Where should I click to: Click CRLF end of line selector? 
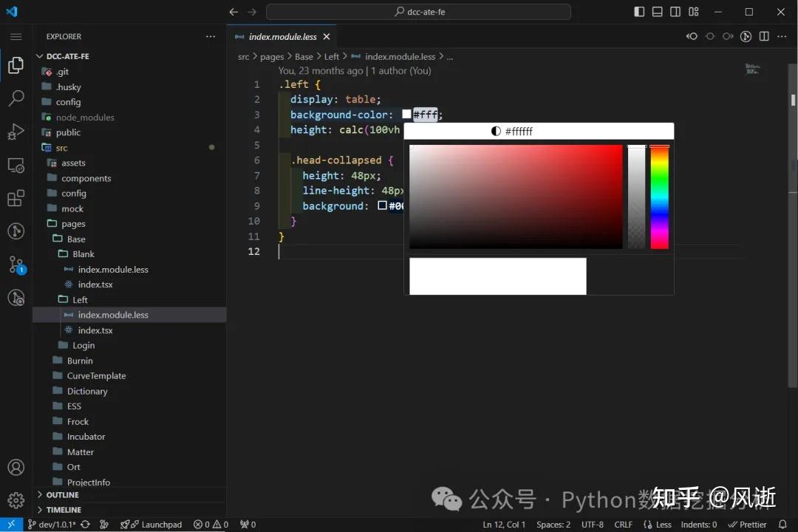tap(623, 525)
